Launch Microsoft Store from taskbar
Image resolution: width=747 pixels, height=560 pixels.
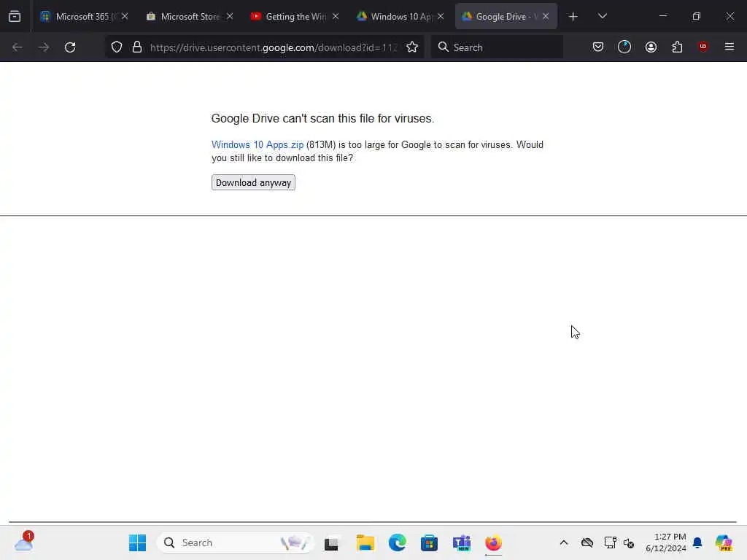(x=429, y=542)
